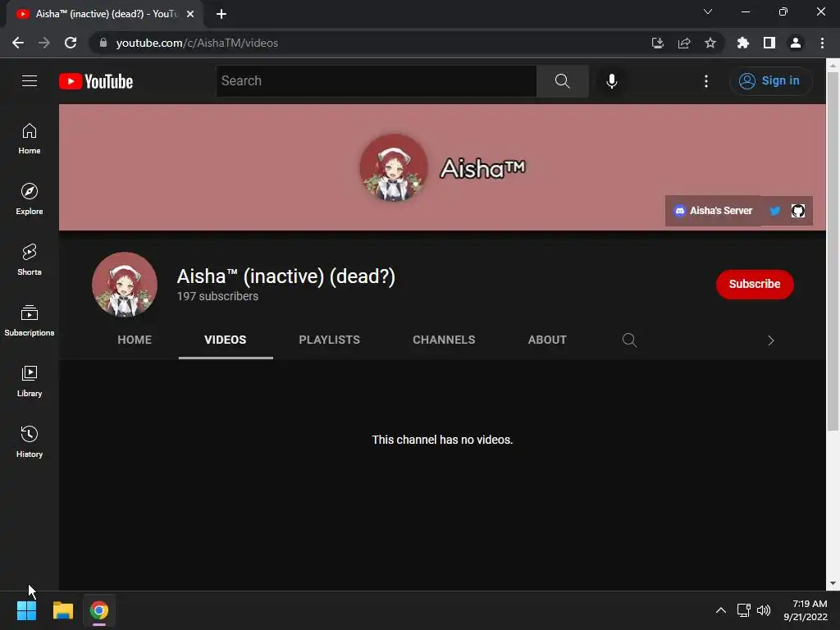This screenshot has width=840, height=630.
Task: Click the banner avatar image
Action: (393, 167)
